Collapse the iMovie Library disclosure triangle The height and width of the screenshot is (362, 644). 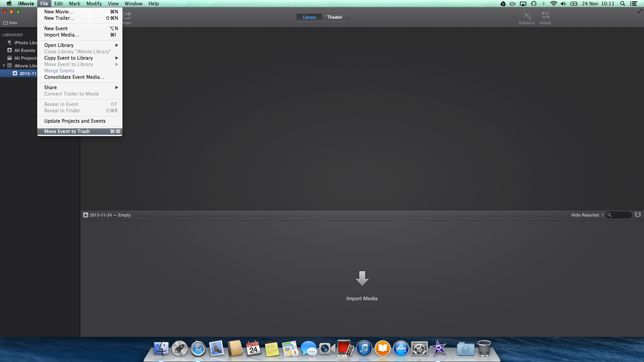click(4, 66)
